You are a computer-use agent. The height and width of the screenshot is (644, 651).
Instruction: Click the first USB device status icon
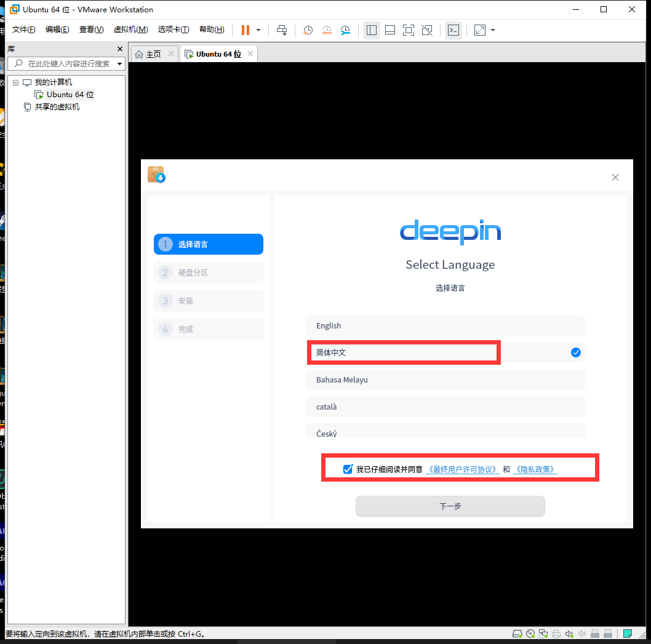click(x=595, y=634)
